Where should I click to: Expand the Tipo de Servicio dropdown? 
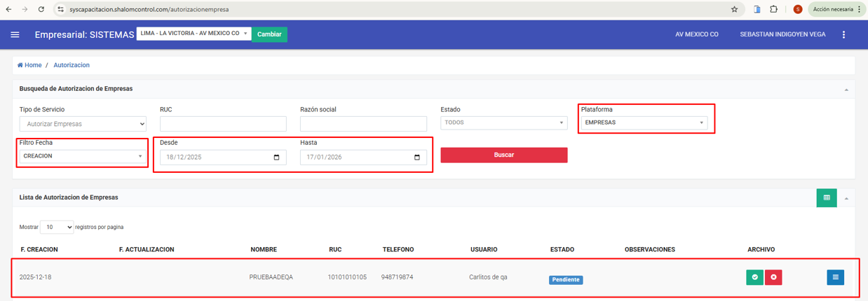(x=83, y=124)
